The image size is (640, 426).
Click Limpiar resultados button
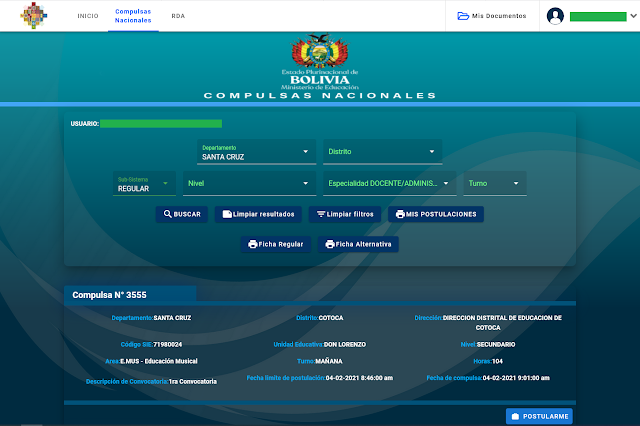[258, 214]
